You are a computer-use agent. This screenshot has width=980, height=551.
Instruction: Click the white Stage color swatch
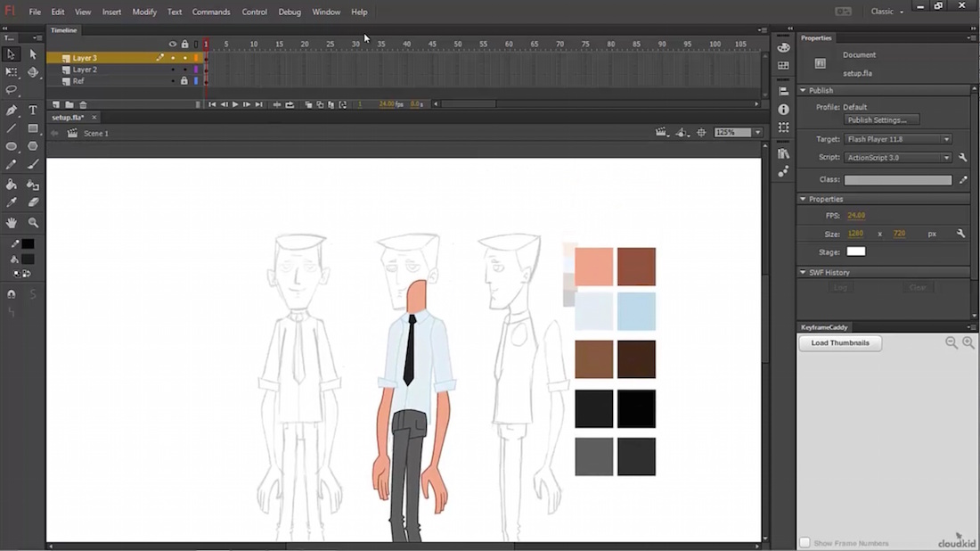point(855,252)
